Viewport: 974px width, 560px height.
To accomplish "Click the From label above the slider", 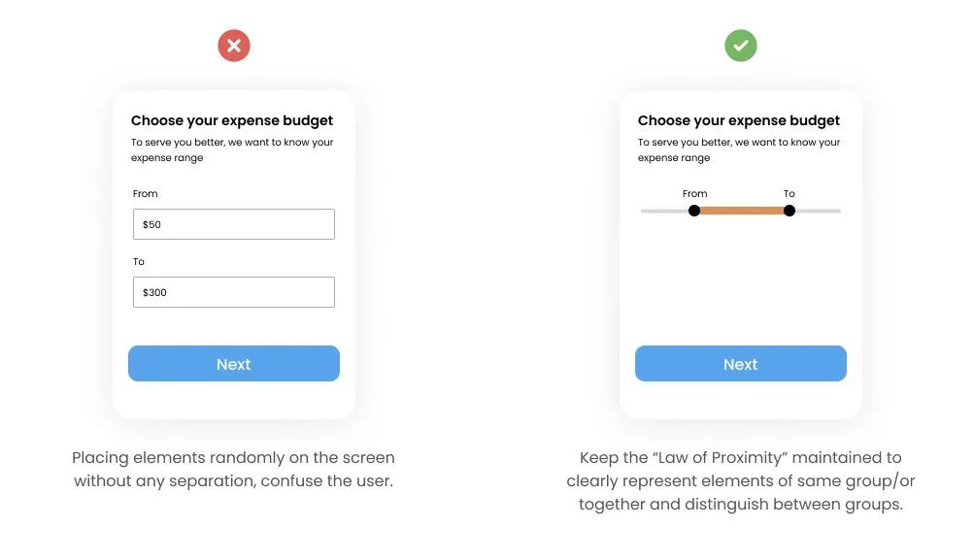I will [x=694, y=194].
